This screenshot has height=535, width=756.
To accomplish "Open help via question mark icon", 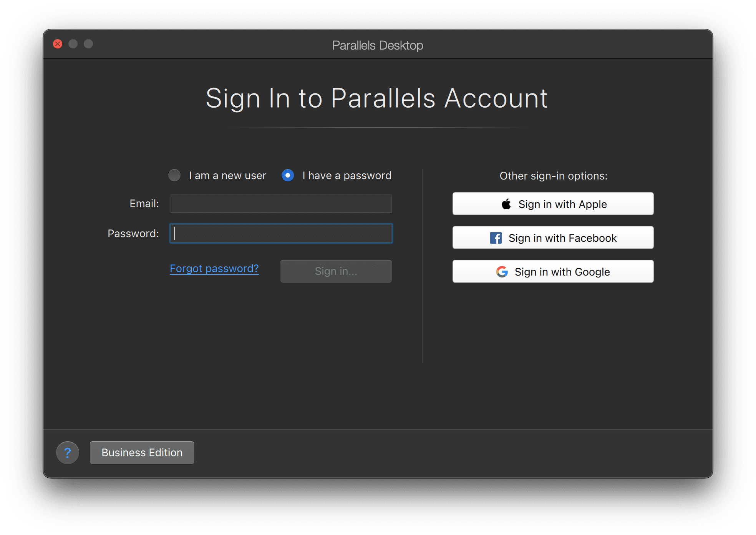I will tap(68, 453).
